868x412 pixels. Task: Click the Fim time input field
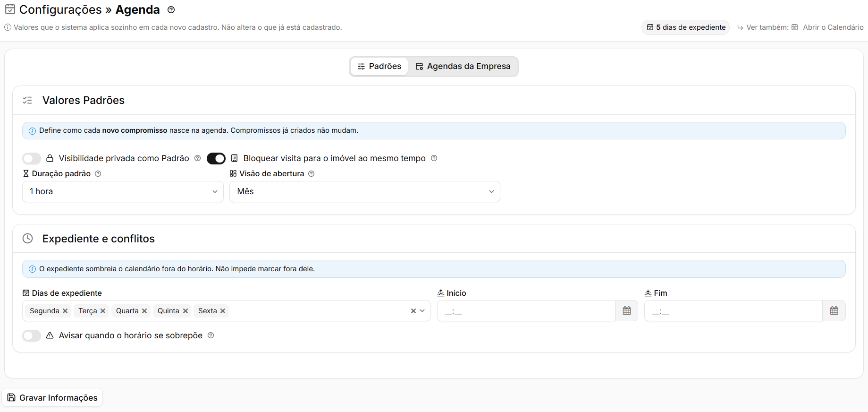click(x=733, y=311)
